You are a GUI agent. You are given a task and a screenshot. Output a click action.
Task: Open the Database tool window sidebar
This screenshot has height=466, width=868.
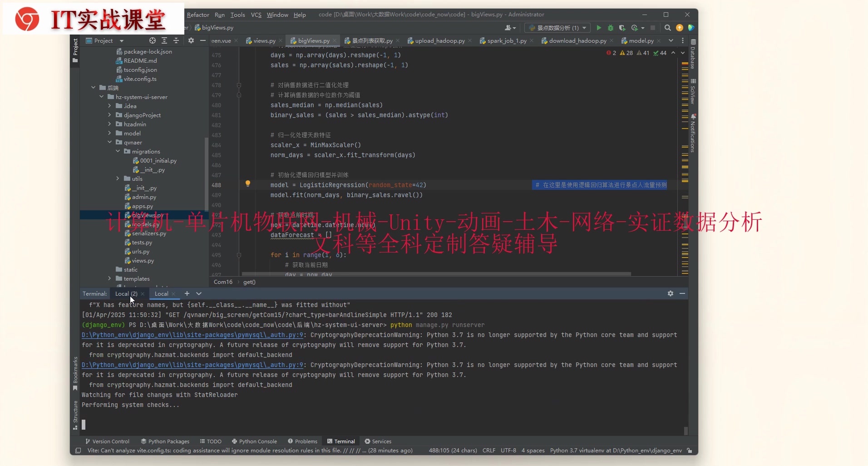[x=693, y=55]
